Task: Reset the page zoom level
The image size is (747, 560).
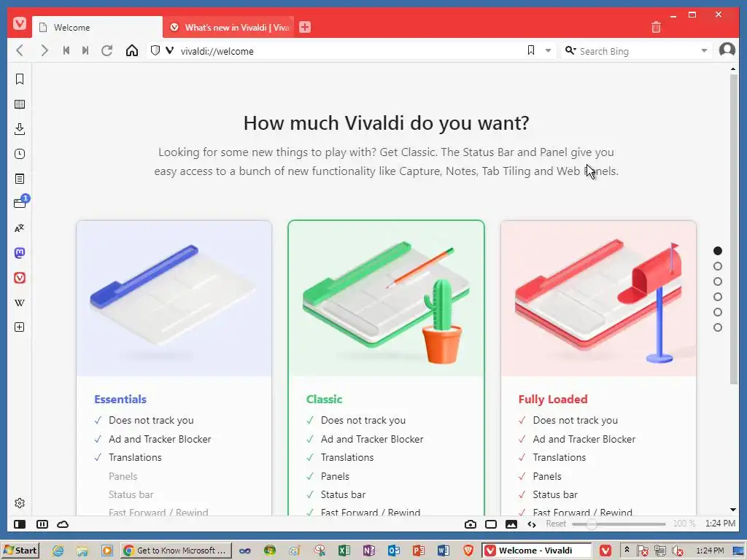Action: coord(556,524)
